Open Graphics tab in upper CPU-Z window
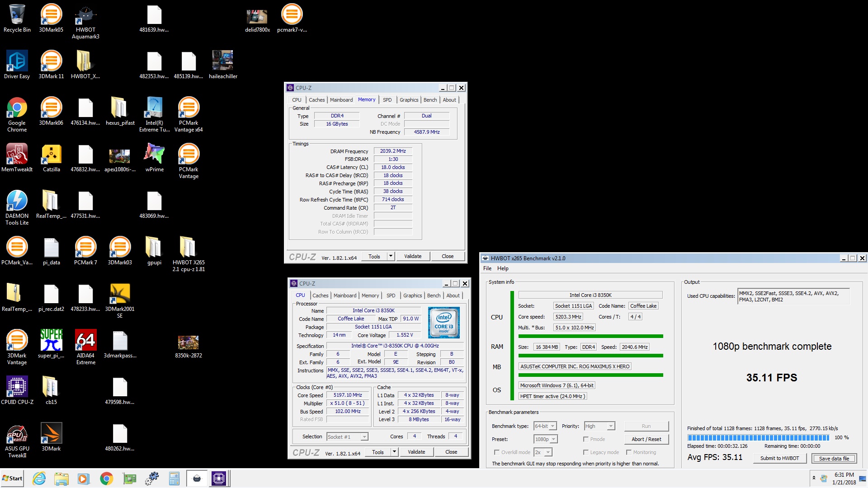This screenshot has width=868, height=488. pyautogui.click(x=409, y=100)
